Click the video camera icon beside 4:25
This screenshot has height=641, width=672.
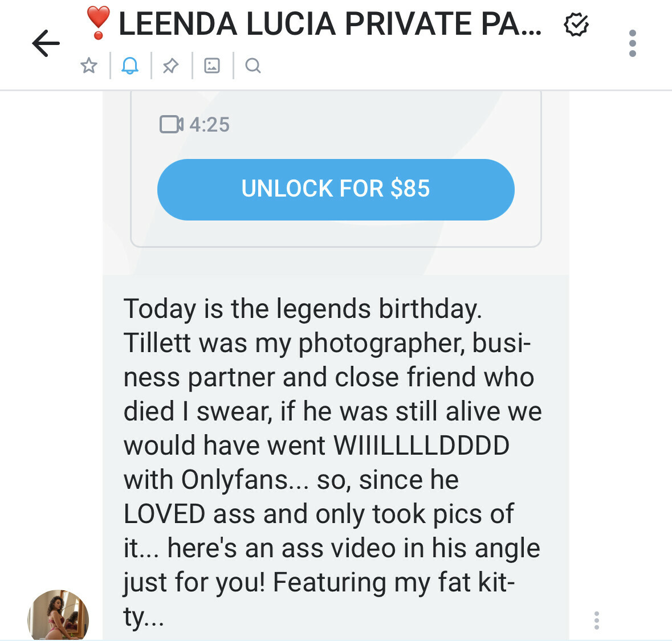(171, 124)
